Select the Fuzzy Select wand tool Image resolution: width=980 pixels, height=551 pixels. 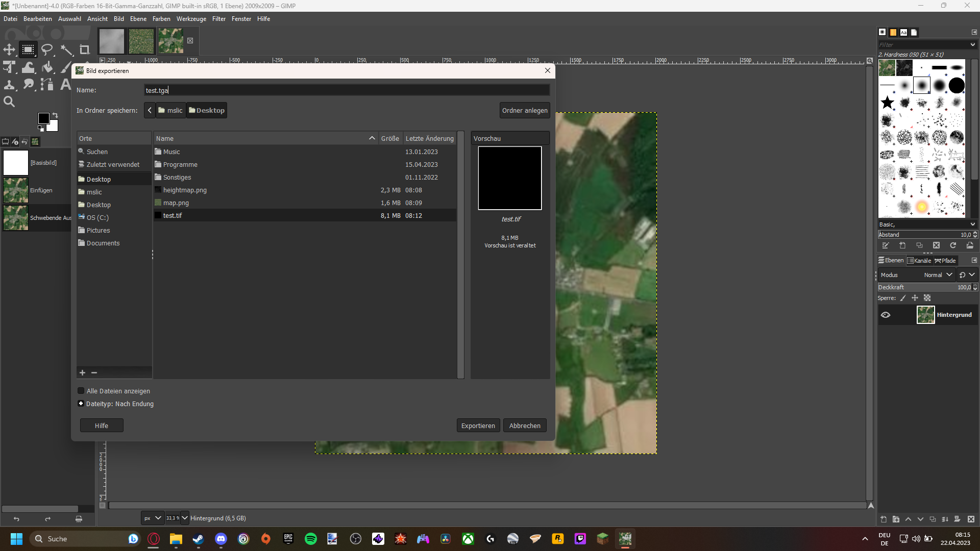click(x=66, y=49)
